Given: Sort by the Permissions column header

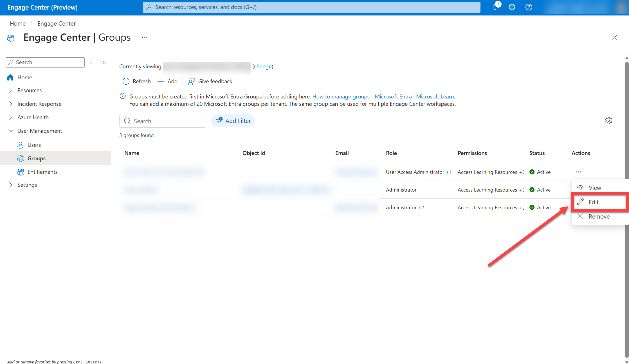Looking at the screenshot, I should [472, 153].
